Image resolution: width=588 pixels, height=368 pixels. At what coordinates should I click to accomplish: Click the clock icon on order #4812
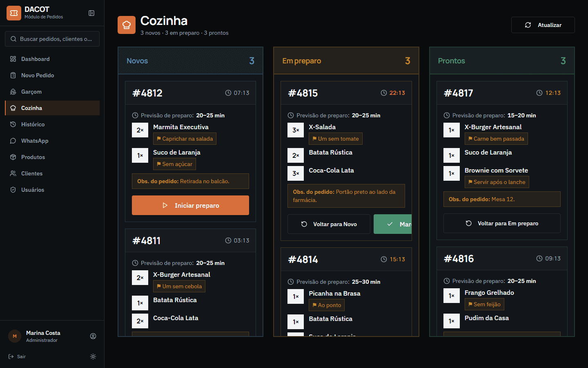tap(228, 93)
